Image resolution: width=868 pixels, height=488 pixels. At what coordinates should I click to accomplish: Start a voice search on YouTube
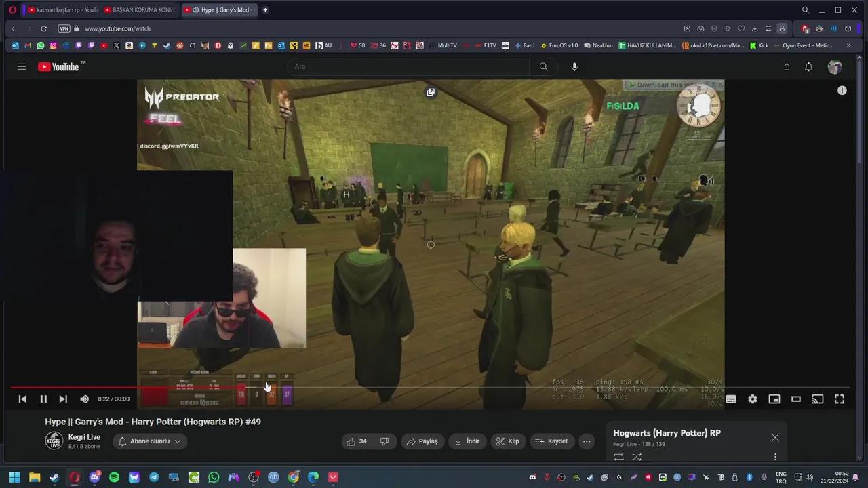(574, 66)
